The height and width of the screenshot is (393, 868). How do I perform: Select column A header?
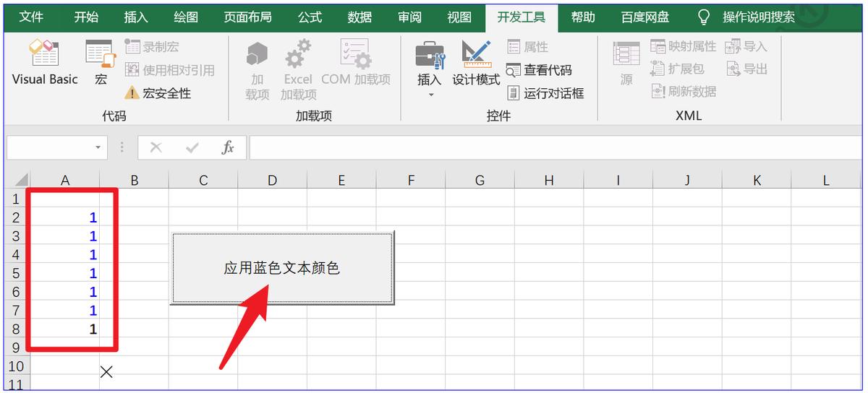click(65, 181)
